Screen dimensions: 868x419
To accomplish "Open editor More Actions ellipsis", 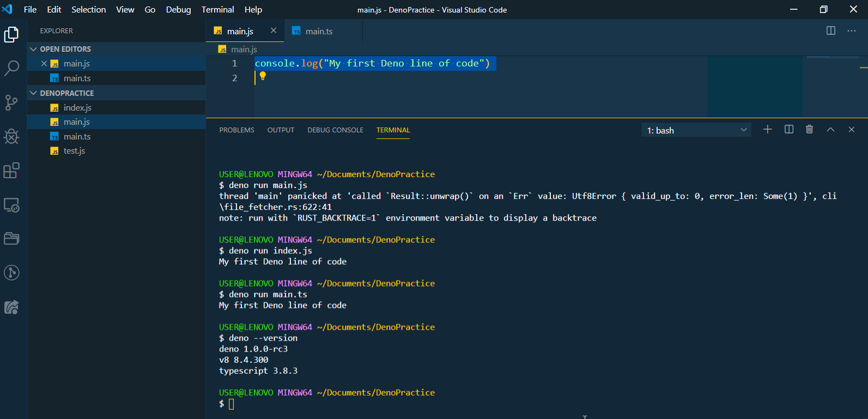I will click(852, 31).
